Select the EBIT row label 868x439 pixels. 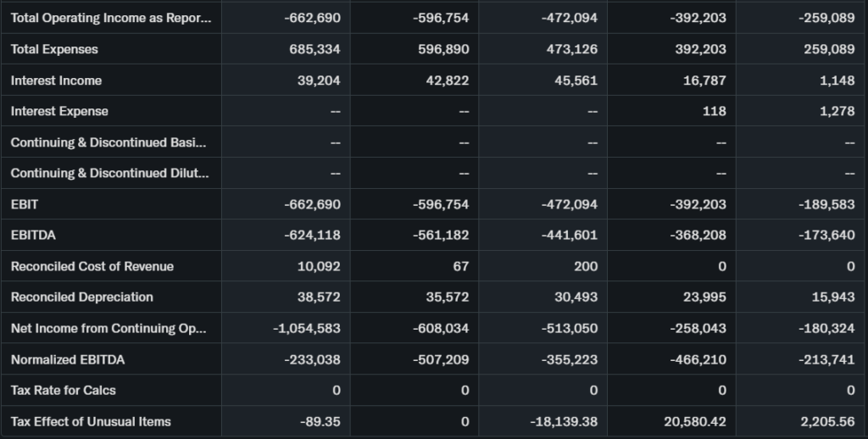tap(25, 204)
